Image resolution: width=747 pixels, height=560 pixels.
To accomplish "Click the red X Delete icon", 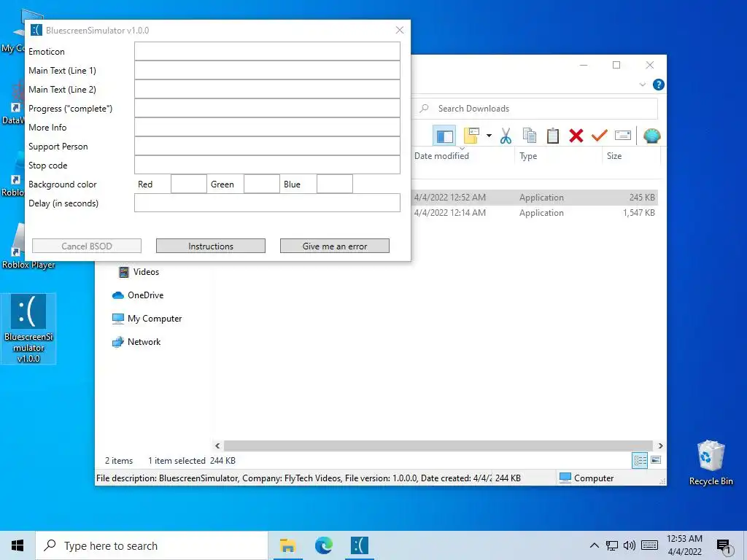I will coord(576,136).
